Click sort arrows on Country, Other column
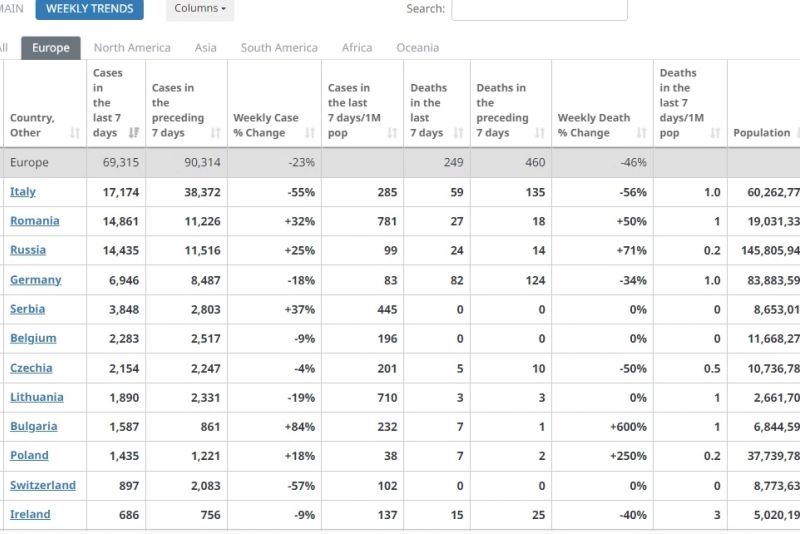The image size is (800, 534). click(x=76, y=133)
